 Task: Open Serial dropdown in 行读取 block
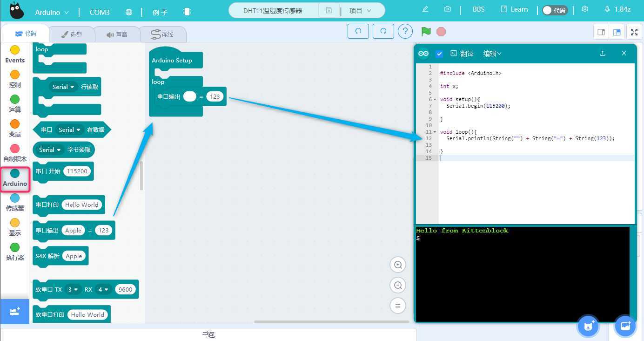point(64,87)
